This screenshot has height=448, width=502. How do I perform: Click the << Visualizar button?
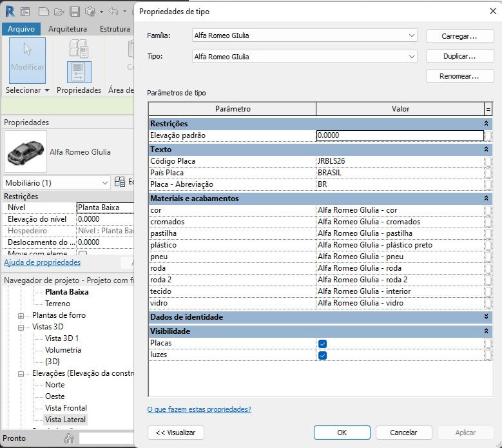[176, 433]
